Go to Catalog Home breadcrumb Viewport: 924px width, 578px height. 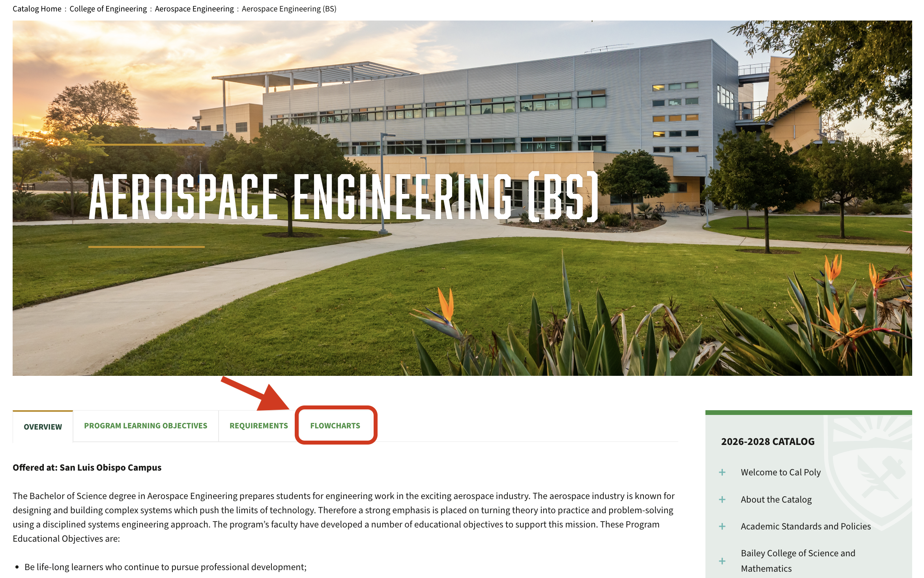pos(37,9)
